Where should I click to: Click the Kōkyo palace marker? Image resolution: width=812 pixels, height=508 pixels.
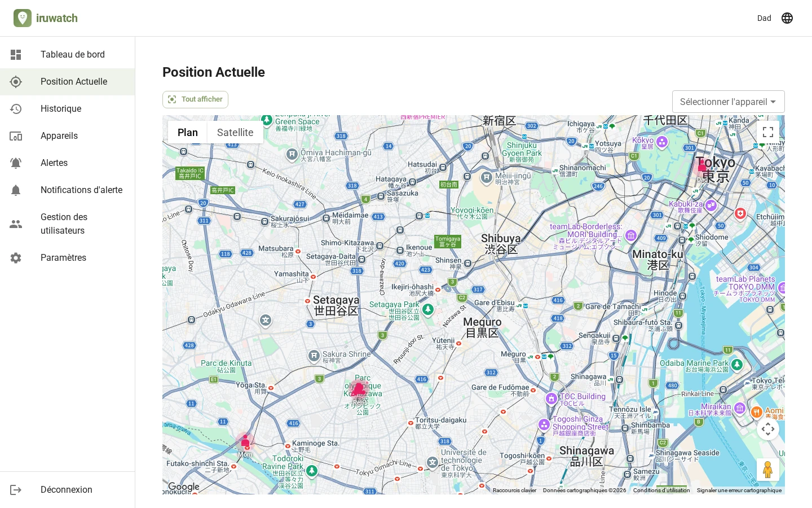point(662,142)
